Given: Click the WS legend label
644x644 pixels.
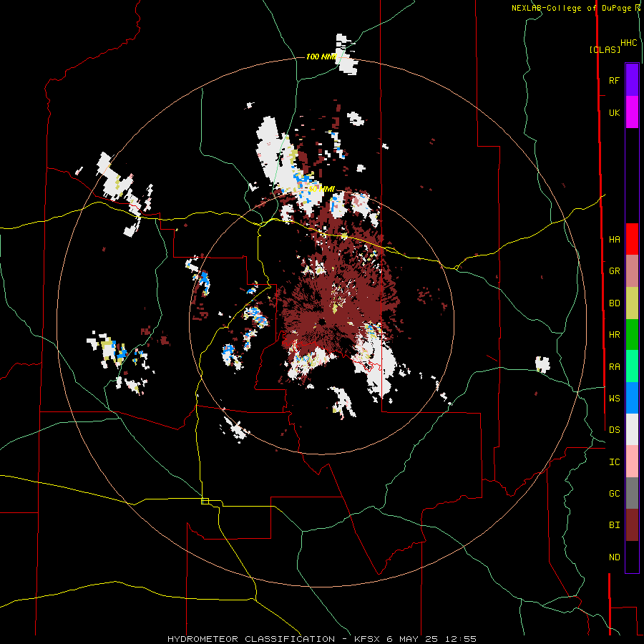Looking at the screenshot, I should coord(614,399).
